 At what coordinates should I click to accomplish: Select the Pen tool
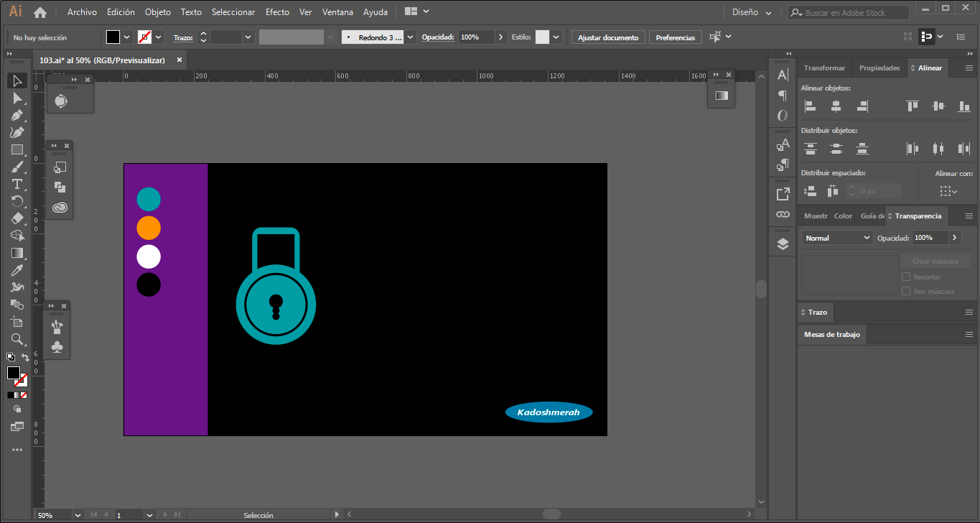[17, 115]
